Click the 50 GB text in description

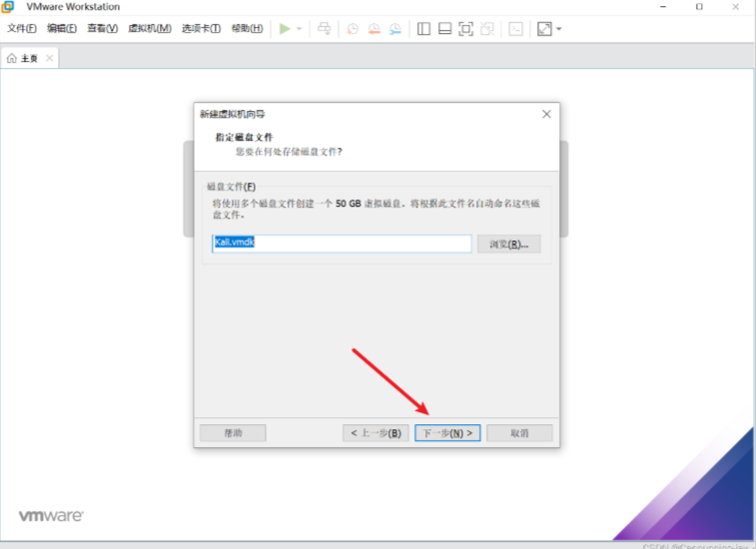[x=349, y=204]
